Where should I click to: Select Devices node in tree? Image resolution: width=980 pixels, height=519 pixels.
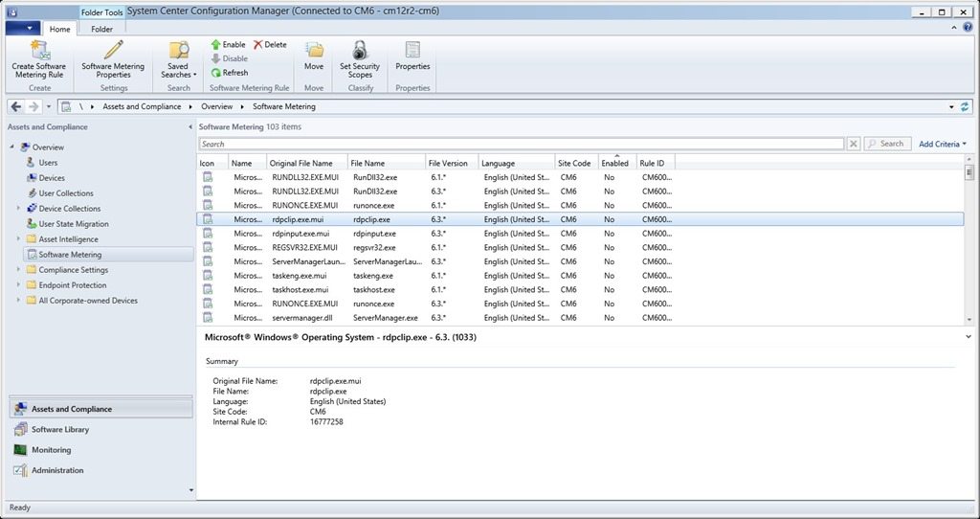click(52, 178)
